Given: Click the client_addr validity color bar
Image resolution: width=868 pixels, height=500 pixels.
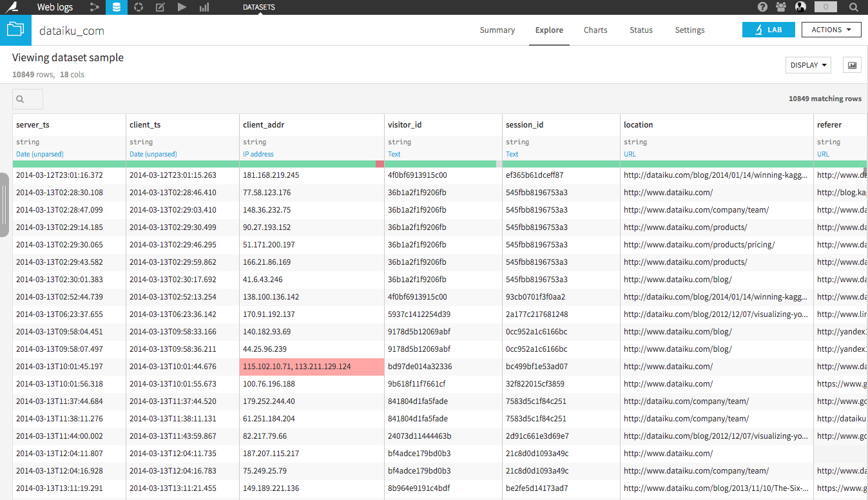Looking at the screenshot, I should point(312,164).
